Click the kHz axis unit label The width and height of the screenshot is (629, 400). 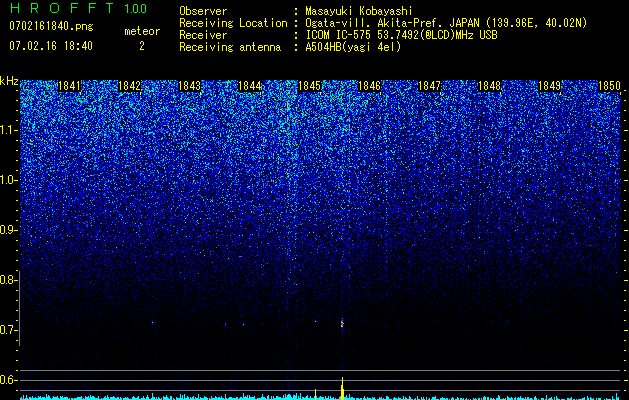point(9,81)
